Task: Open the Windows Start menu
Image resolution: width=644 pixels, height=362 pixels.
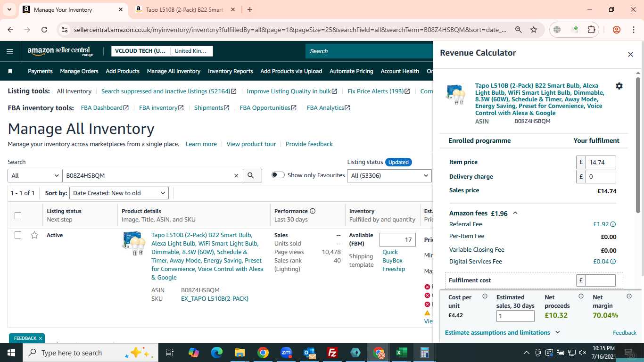Action: (11, 353)
